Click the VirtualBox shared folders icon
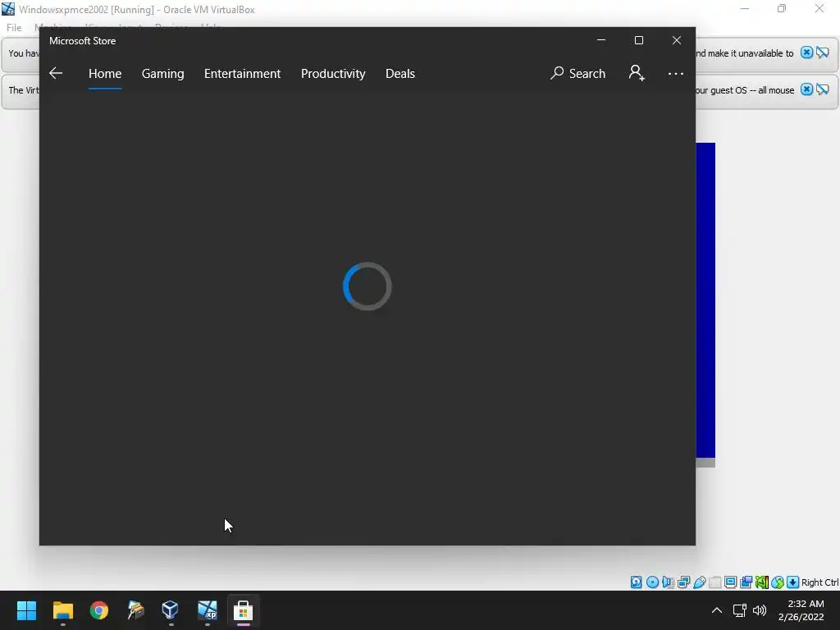This screenshot has width=840, height=630. click(714, 582)
